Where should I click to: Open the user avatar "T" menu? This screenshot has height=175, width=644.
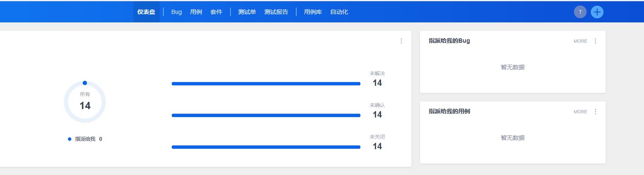580,12
